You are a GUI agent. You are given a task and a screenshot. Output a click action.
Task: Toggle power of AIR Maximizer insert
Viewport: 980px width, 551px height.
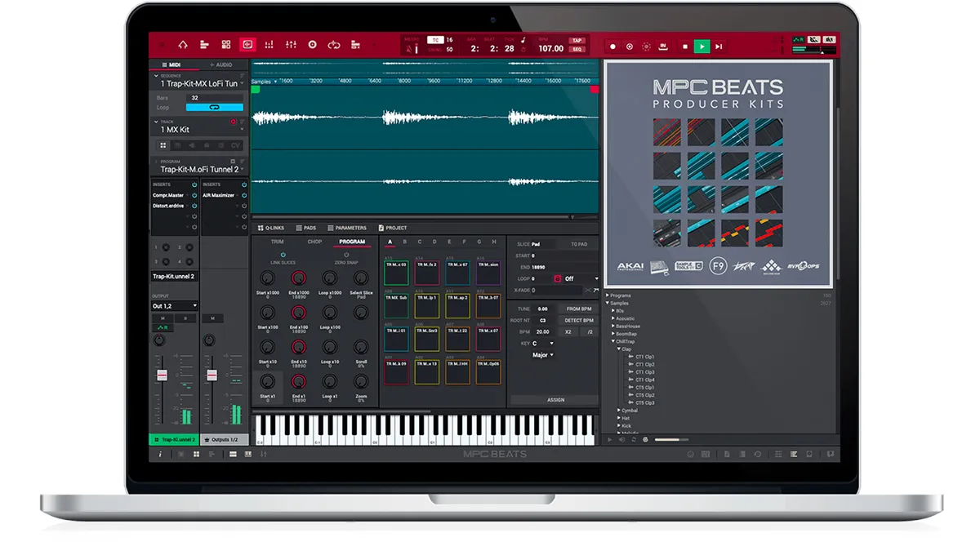(243, 195)
